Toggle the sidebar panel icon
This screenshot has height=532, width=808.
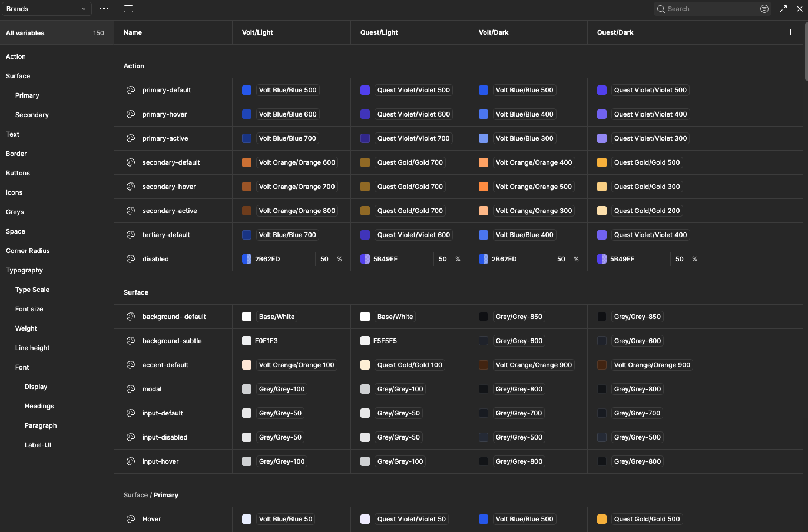(128, 9)
